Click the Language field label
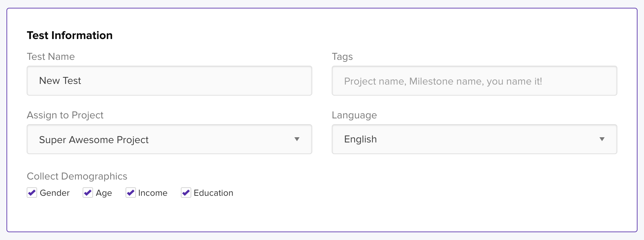This screenshot has height=240, width=644. (354, 115)
